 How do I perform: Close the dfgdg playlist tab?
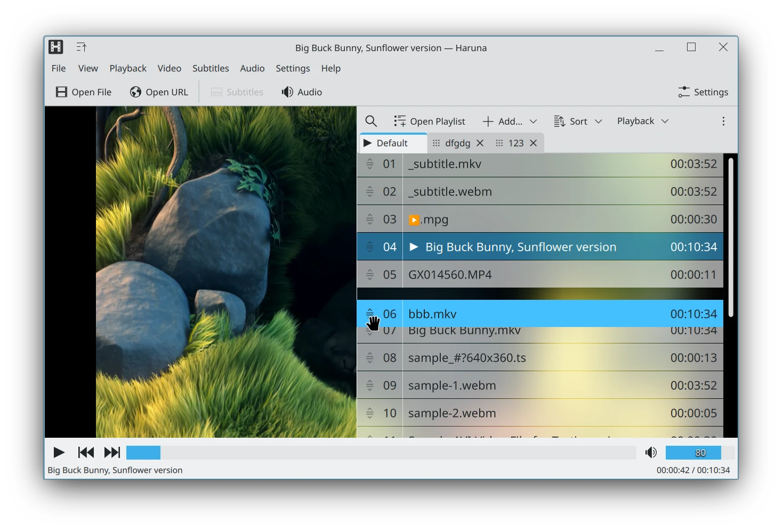tap(480, 143)
